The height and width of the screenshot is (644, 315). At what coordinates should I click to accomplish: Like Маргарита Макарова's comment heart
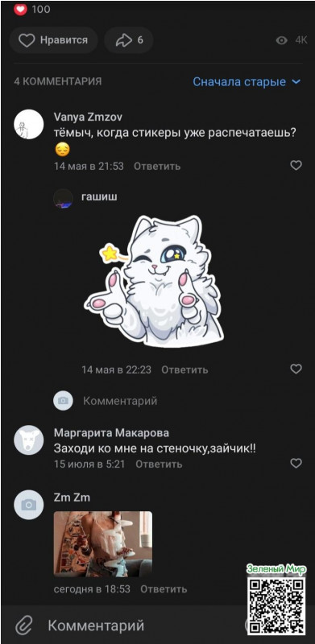click(296, 464)
